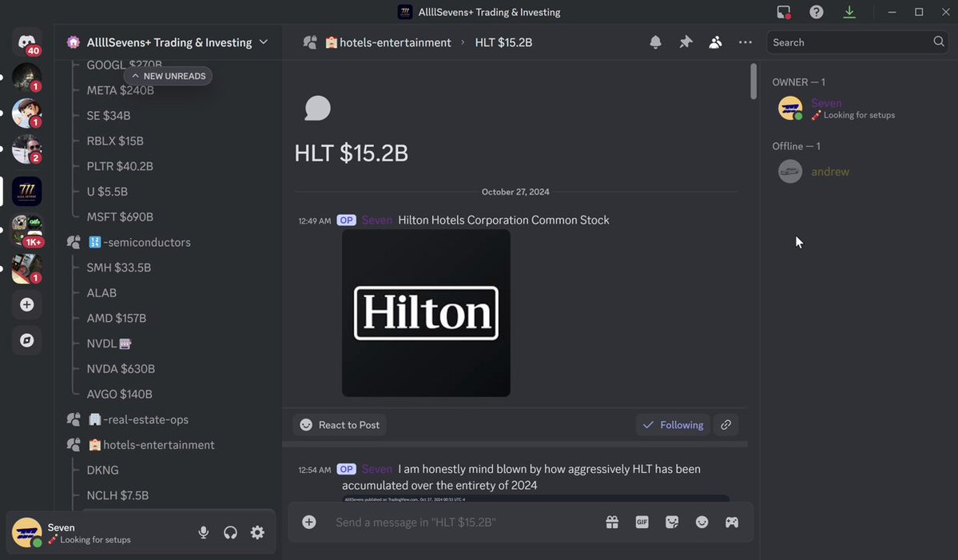Open Discord direct messages home icon
Screen dimensions: 958x560
(27, 42)
